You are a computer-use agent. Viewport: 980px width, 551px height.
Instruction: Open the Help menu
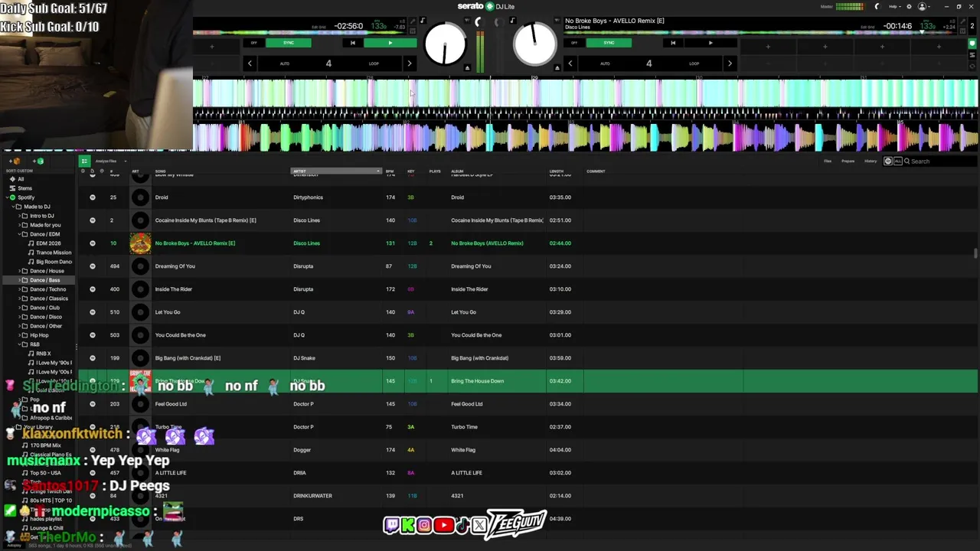tap(894, 6)
